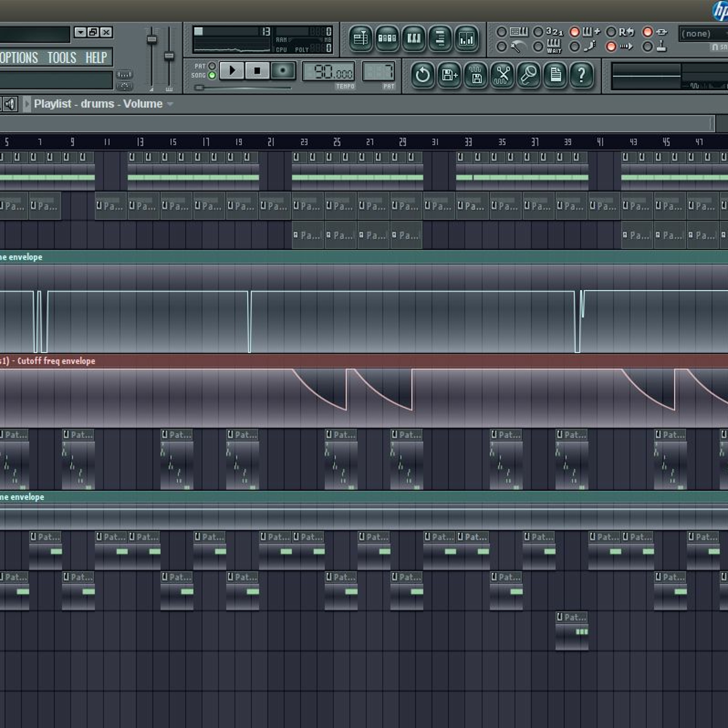
Task: Click the playlist speaker audition icon
Action: tap(10, 104)
